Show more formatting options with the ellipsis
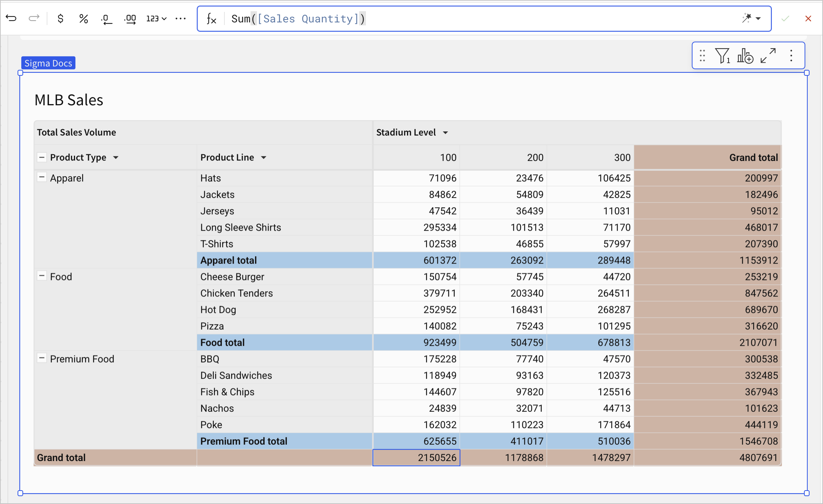 click(x=180, y=18)
